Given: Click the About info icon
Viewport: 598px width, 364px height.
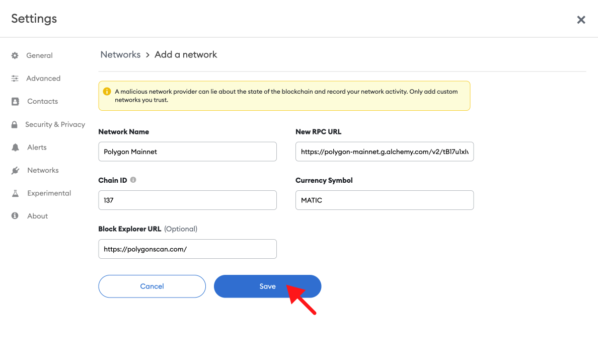Looking at the screenshot, I should click(15, 216).
